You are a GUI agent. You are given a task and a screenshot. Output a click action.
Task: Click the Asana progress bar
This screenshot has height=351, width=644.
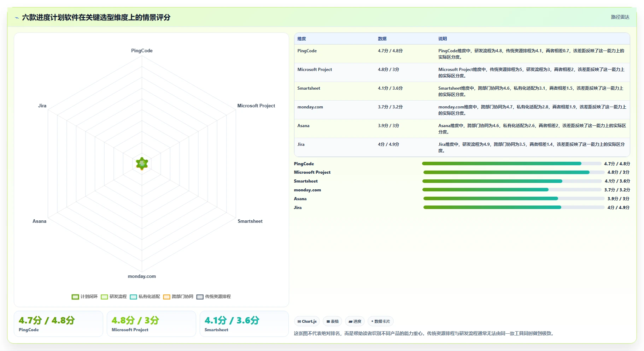(514, 198)
